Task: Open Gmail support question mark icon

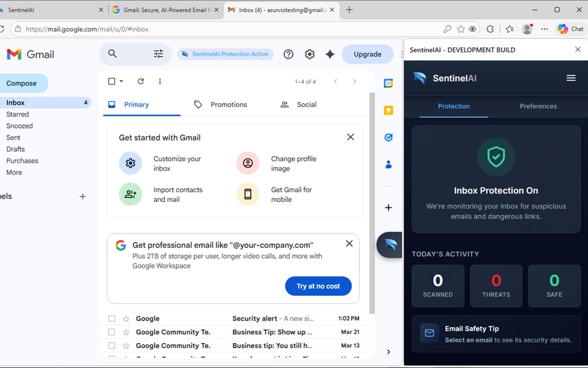Action: [288, 54]
